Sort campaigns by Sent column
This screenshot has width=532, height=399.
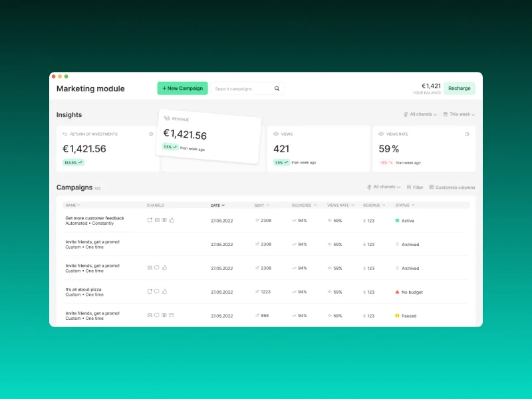(x=261, y=205)
